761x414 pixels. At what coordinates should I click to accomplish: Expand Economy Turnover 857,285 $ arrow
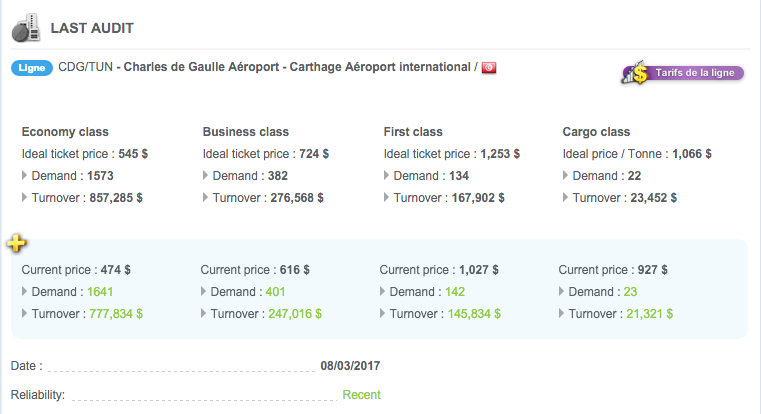24,197
